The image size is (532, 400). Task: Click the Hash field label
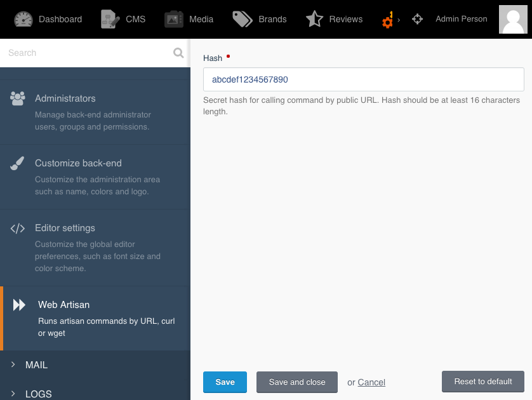point(213,58)
